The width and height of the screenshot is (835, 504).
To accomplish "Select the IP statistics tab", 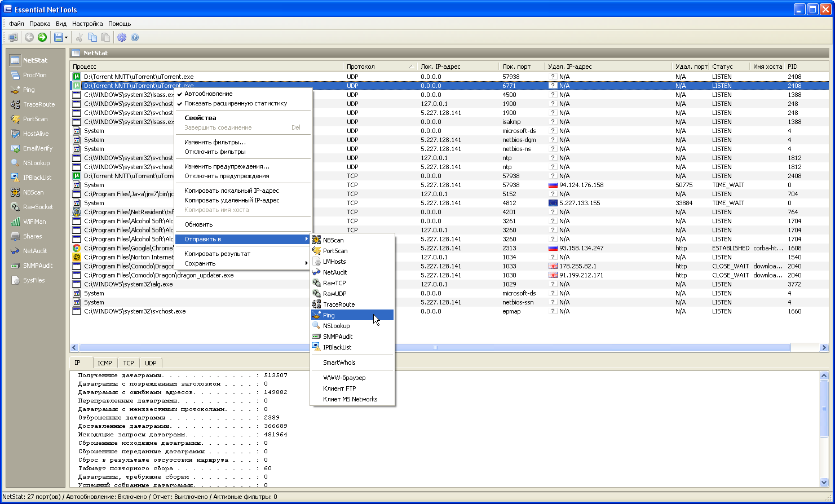I will (80, 362).
